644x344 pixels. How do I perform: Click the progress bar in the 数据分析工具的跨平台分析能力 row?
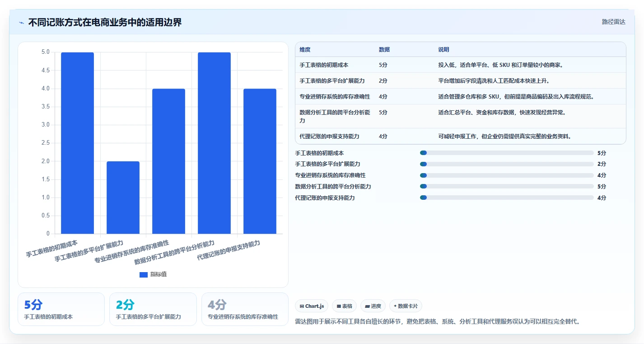point(507,186)
